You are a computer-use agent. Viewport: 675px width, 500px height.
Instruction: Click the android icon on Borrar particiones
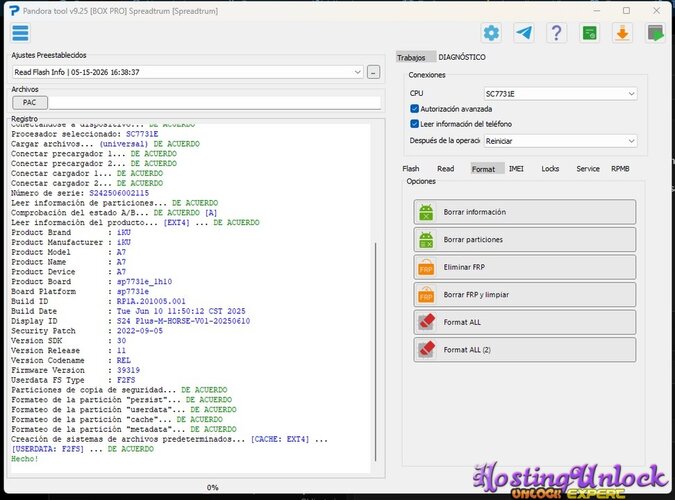coord(426,239)
